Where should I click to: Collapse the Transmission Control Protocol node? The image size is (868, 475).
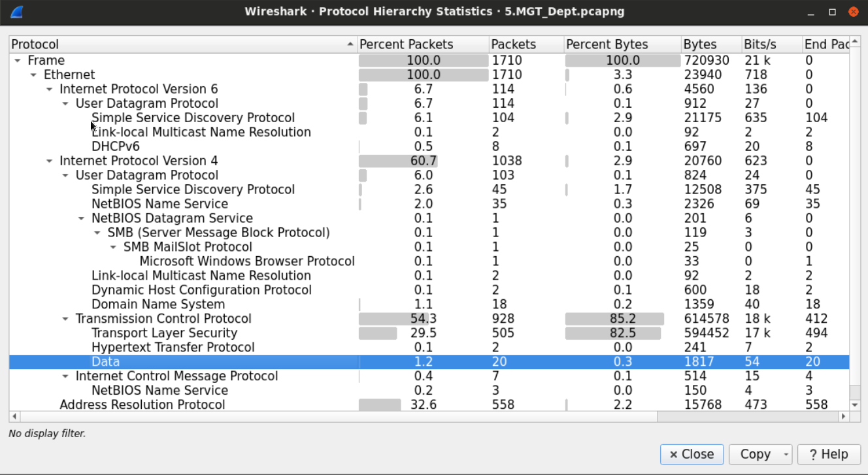tap(65, 319)
